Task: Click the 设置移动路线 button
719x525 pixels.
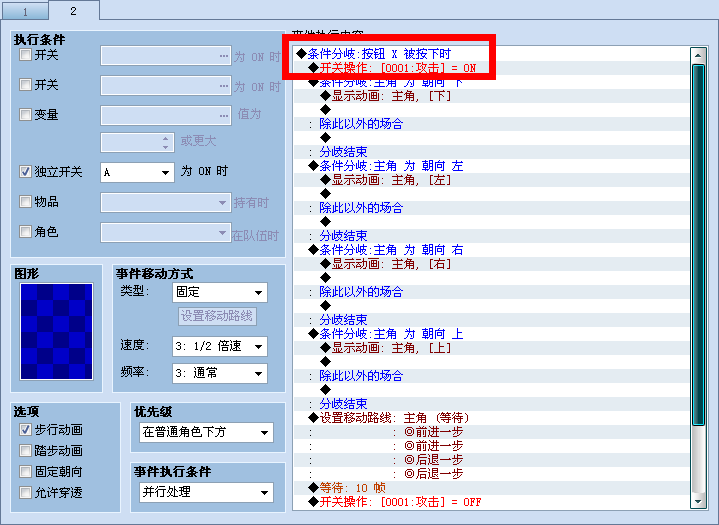Action: tap(217, 316)
